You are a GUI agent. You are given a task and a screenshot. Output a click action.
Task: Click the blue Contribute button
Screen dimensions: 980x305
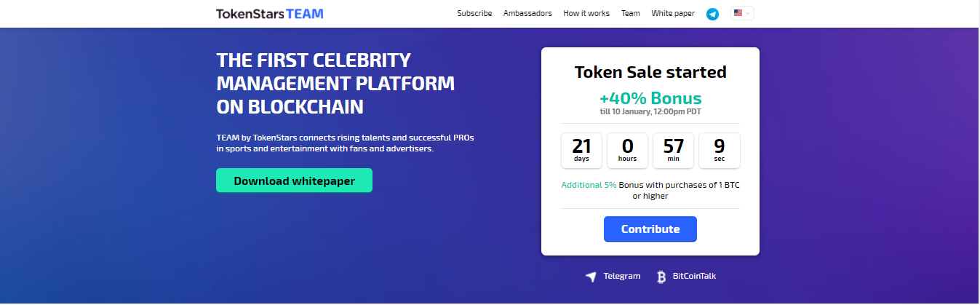coord(650,229)
